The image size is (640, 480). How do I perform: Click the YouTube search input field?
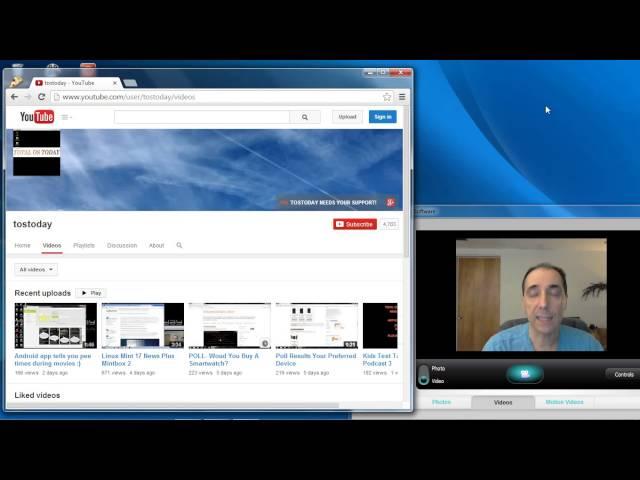(201, 117)
